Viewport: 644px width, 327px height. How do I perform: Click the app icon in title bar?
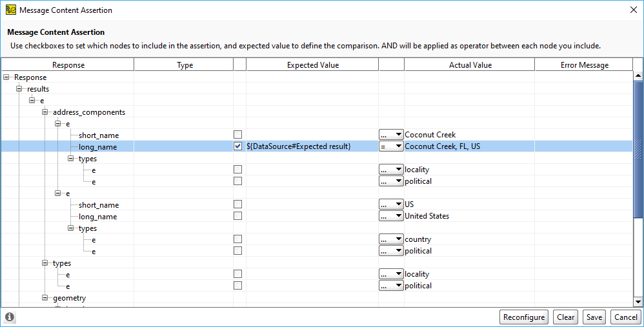point(10,10)
